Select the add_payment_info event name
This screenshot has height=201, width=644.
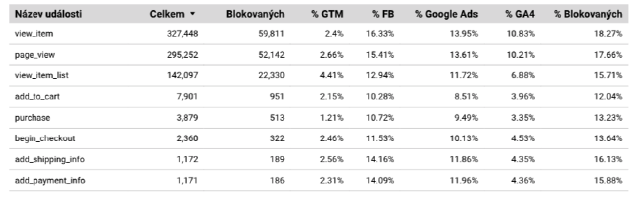point(50,180)
